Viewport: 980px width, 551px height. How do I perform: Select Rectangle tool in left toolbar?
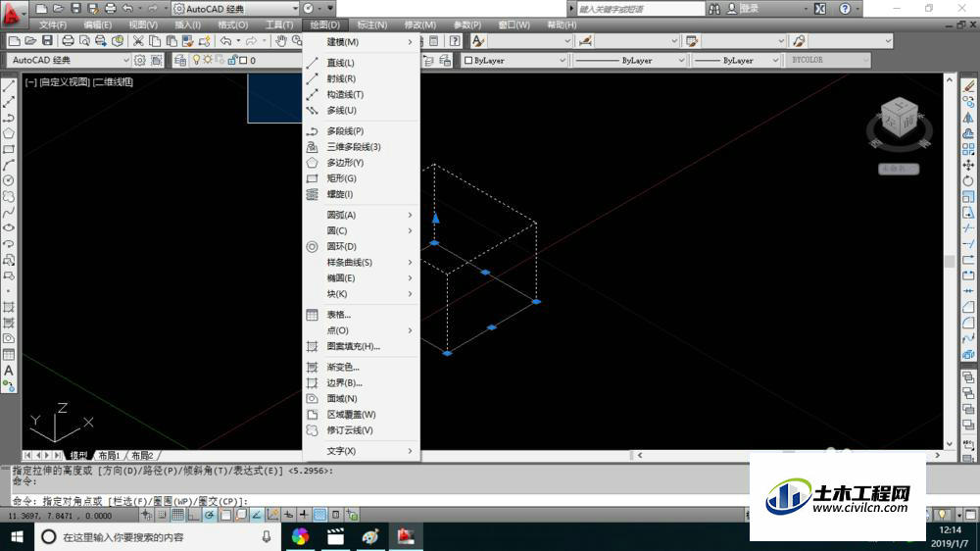pos(9,149)
